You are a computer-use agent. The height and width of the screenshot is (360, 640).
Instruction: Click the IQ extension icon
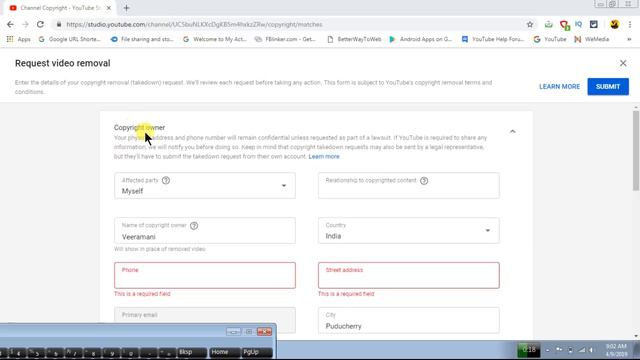pos(578,24)
